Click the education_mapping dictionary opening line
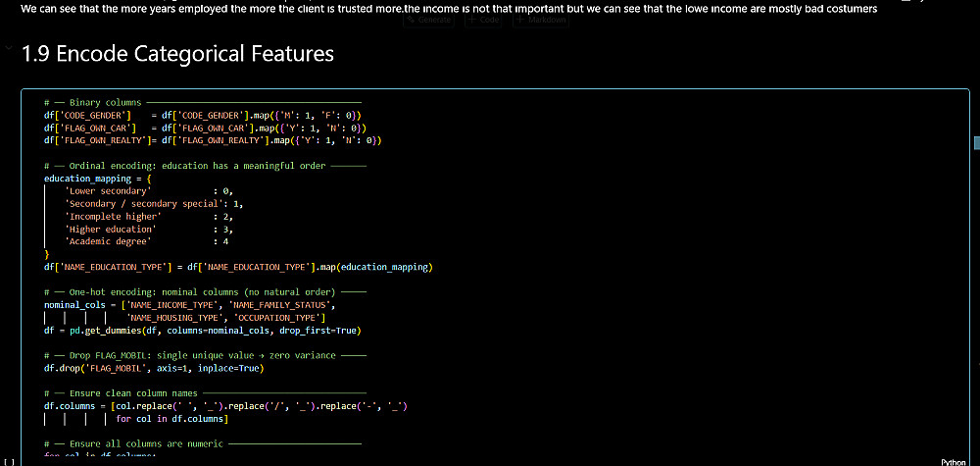This screenshot has width=980, height=466. coord(98,179)
